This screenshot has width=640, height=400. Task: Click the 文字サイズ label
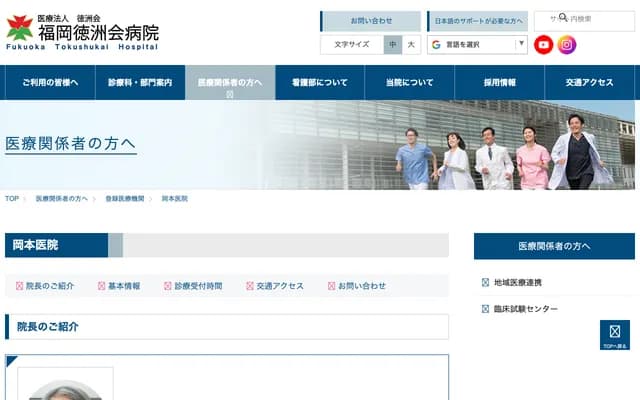352,44
